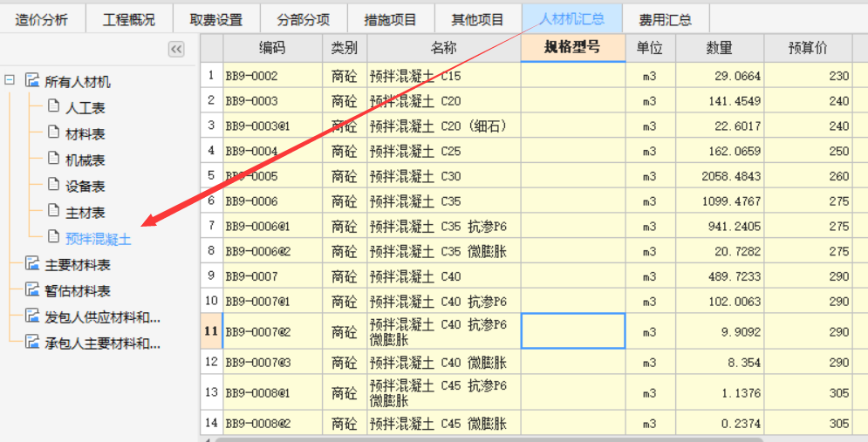This screenshot has height=442, width=868.
Task: Click the budget price cell 260
Action: [x=808, y=176]
